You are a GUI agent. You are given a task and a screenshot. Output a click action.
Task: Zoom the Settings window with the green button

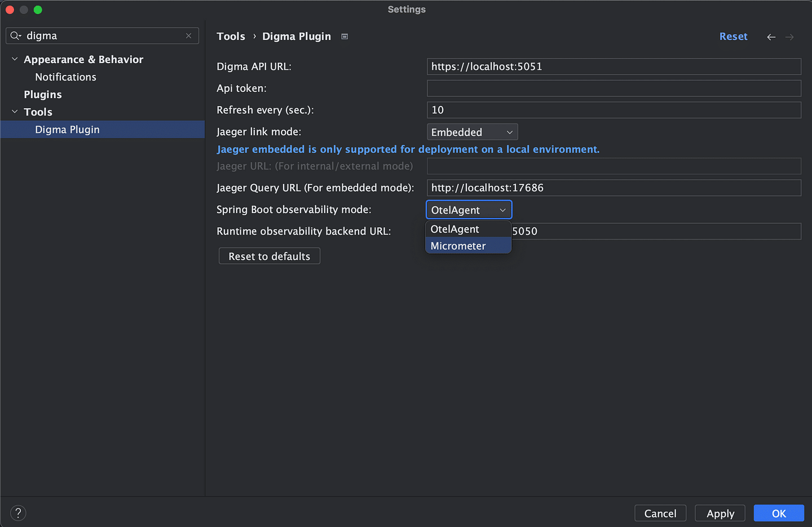tap(38, 10)
